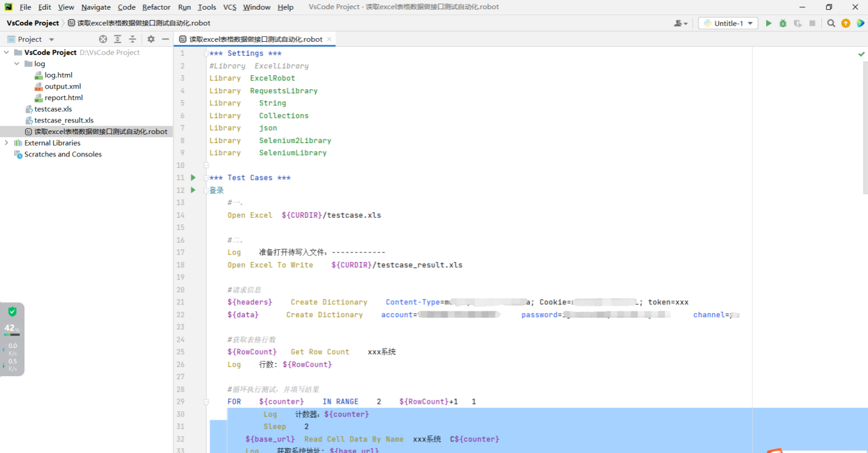
Task: Click the Expand All icon in Project panel
Action: coord(118,39)
